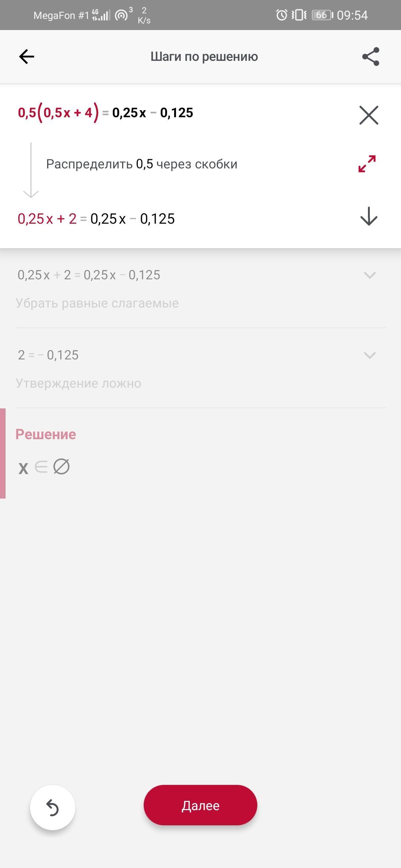Advance to next step with down arrow
Image resolution: width=401 pixels, height=868 pixels.
click(x=369, y=216)
